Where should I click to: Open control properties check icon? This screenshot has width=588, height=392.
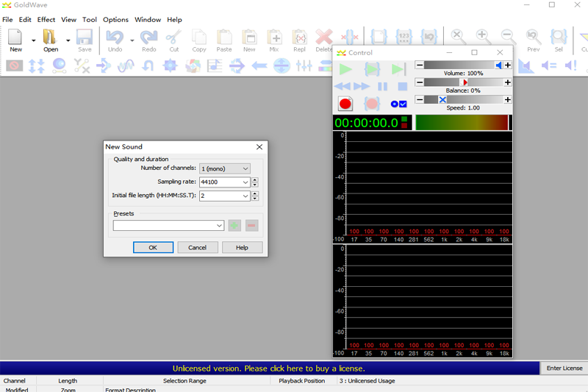point(398,104)
